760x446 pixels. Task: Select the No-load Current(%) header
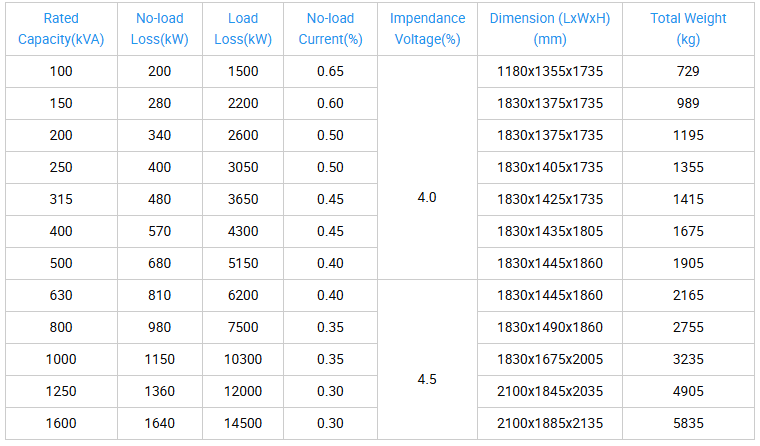pos(330,29)
